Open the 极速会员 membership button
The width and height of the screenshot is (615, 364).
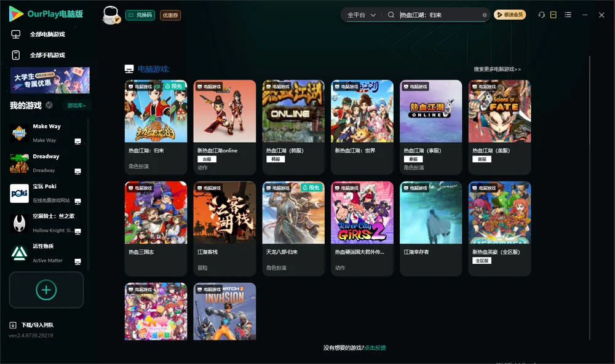[x=509, y=15]
